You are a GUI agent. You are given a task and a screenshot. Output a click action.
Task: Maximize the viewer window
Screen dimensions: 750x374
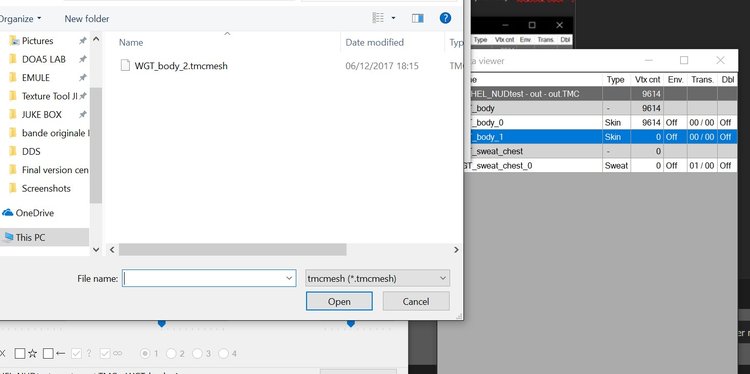pos(684,60)
